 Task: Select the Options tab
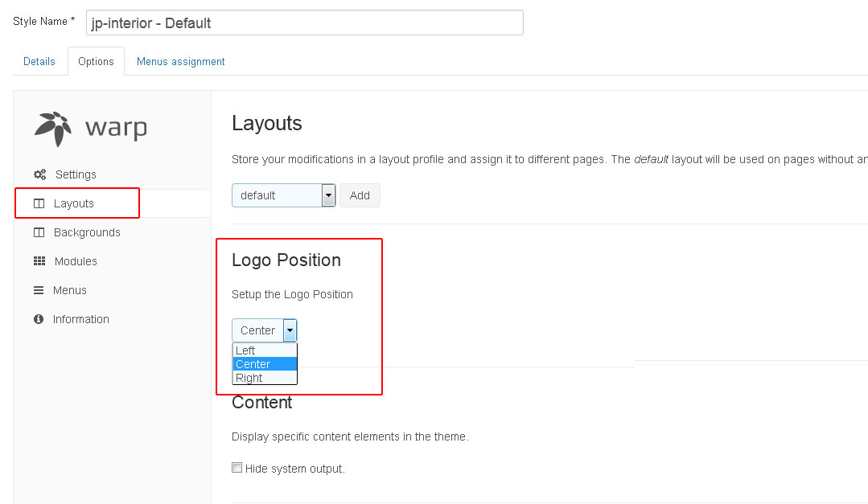(x=96, y=61)
